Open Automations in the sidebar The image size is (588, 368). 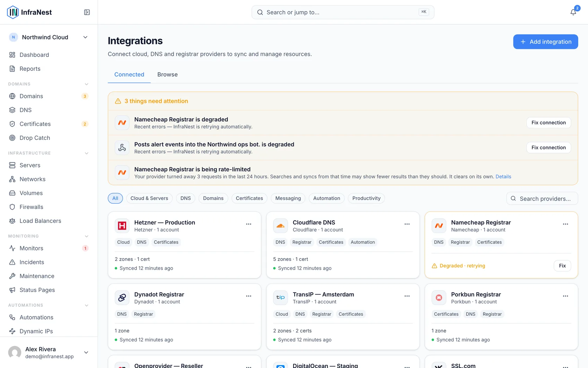(x=49, y=317)
